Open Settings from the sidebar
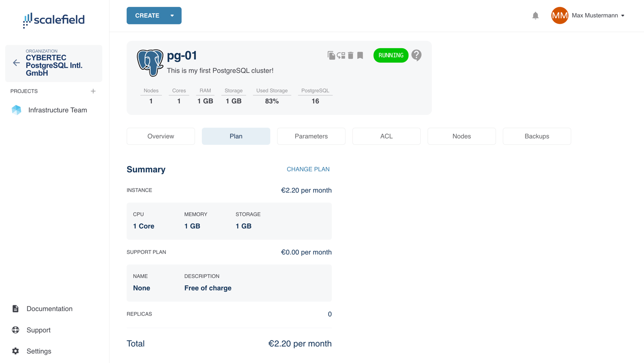Screen dimensions: 644x363 point(38,351)
